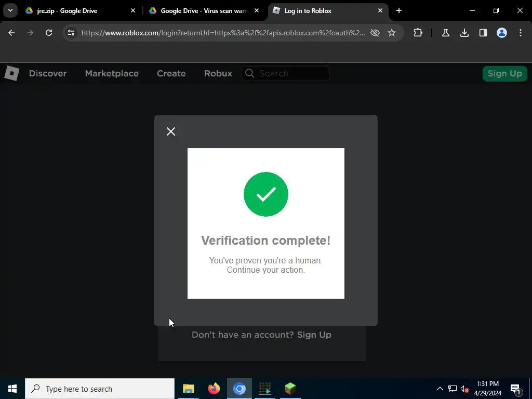Launch Firefox from taskbar
Screen dimensions: 532x399
coord(214,389)
